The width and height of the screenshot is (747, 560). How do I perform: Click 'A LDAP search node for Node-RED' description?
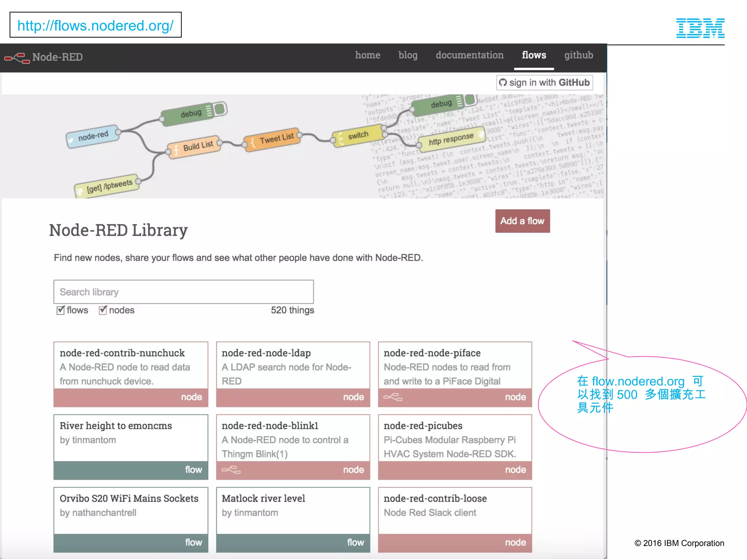pos(286,374)
